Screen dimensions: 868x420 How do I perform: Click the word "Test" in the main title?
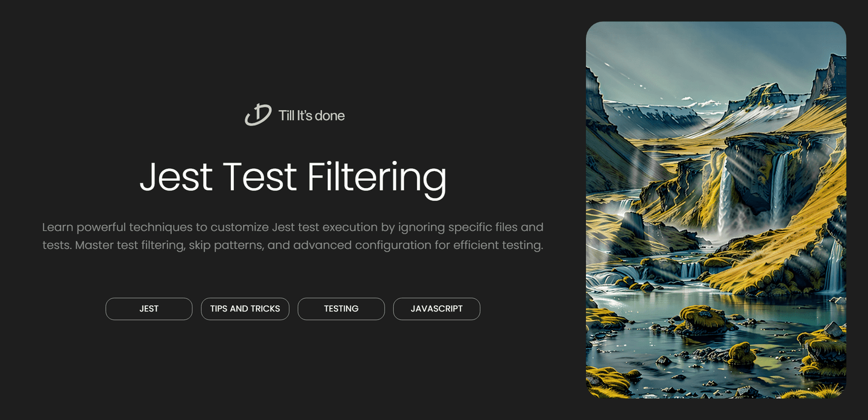click(259, 177)
